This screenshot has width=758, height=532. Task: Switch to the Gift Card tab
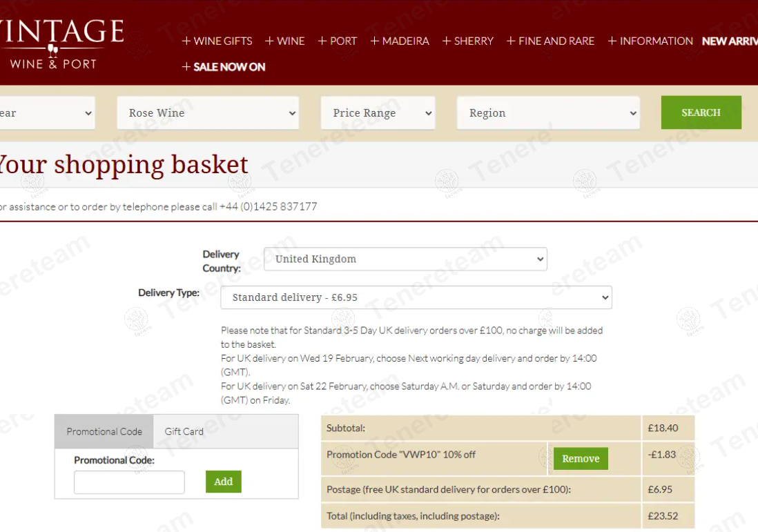pyautogui.click(x=184, y=432)
